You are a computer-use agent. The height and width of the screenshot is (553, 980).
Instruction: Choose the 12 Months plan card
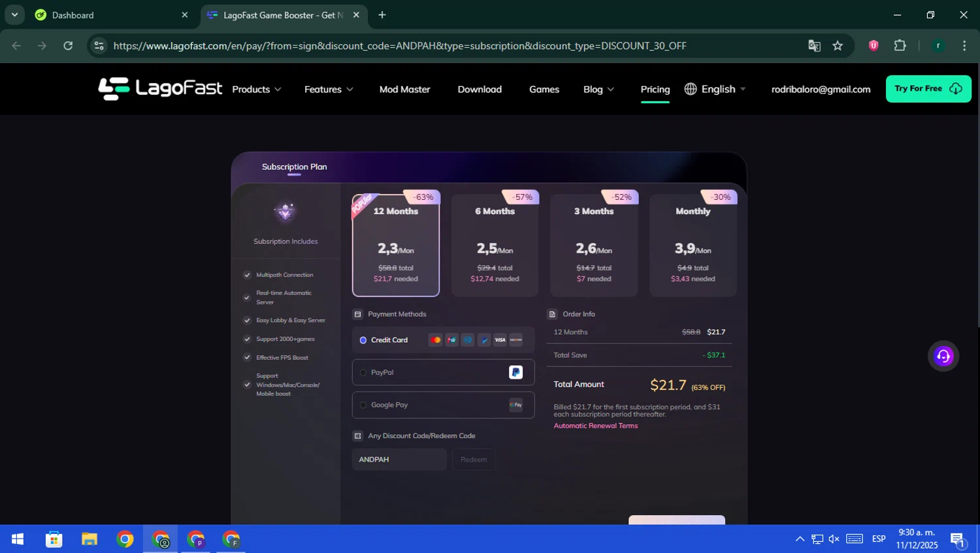(x=396, y=245)
